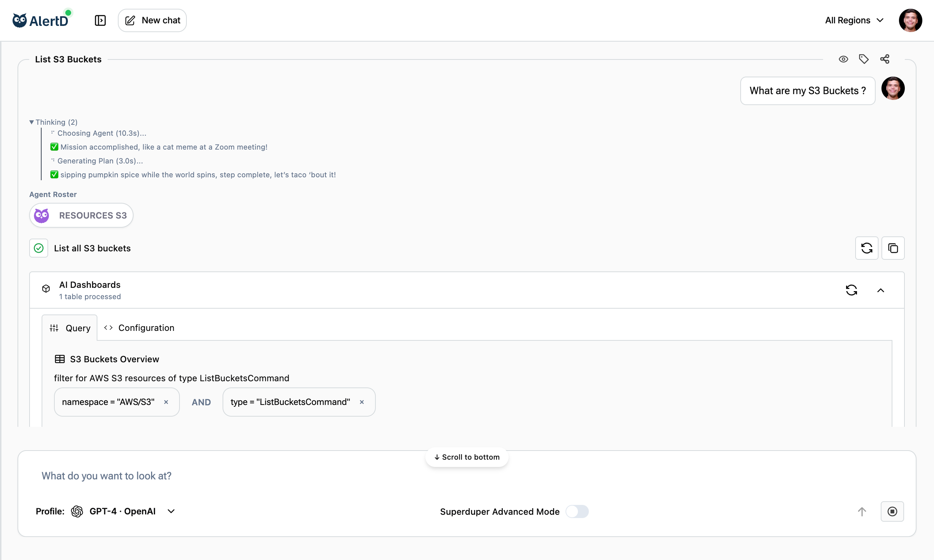Viewport: 934px width, 560px height.
Task: Stop generation with the stop button
Action: [x=892, y=512]
